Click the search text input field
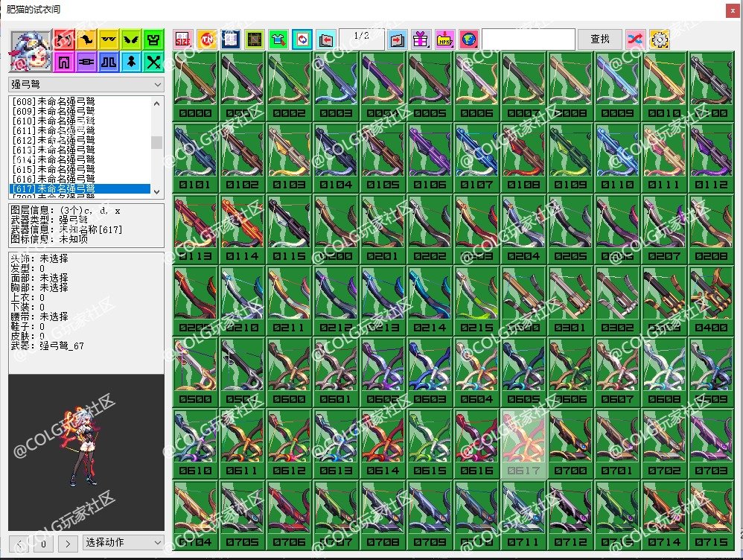This screenshot has height=560, width=743. tap(529, 39)
